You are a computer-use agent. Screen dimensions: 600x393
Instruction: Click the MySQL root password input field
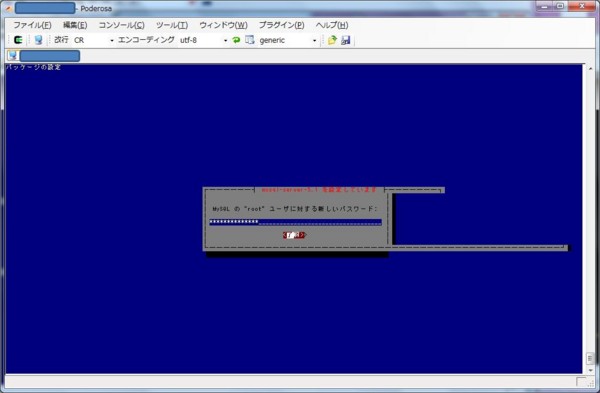[295, 222]
